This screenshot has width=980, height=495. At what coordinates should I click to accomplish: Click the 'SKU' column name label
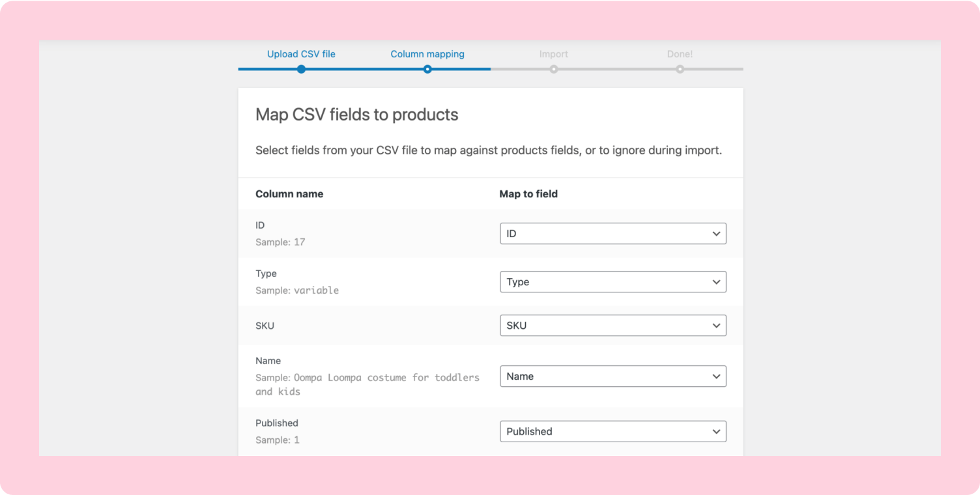[265, 326]
